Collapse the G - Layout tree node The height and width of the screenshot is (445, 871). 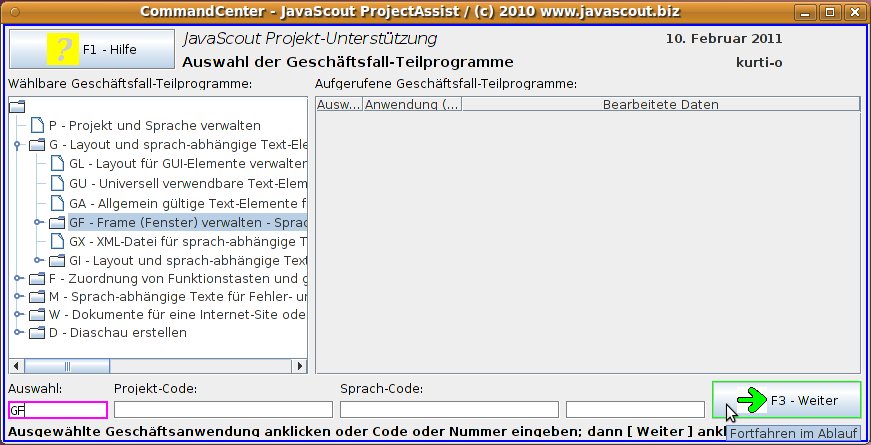point(17,145)
